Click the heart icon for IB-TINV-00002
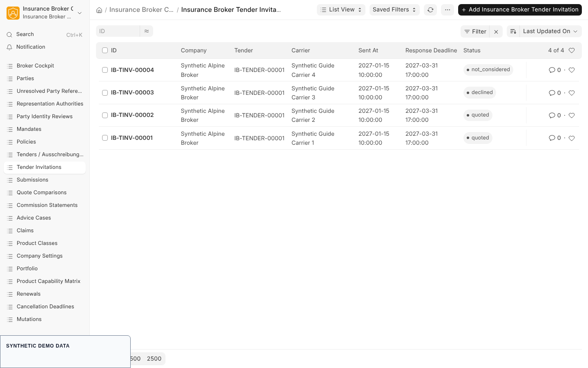Screen dimensions: 588x368 [x=572, y=115]
